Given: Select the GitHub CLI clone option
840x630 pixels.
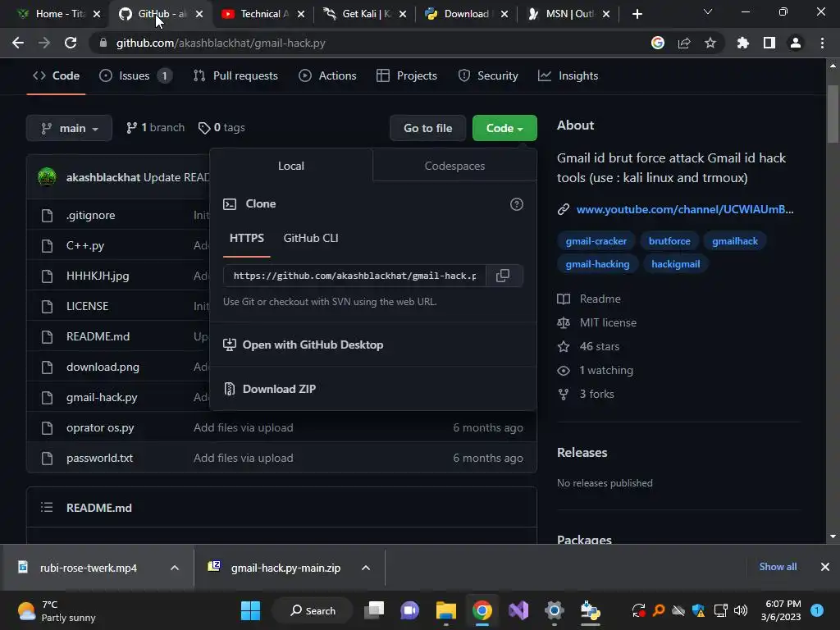Looking at the screenshot, I should tap(311, 238).
